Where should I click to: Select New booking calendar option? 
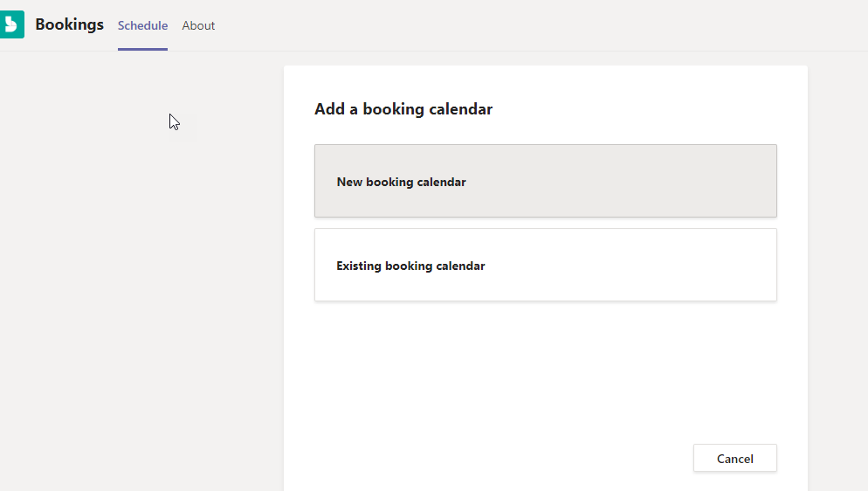pos(545,181)
